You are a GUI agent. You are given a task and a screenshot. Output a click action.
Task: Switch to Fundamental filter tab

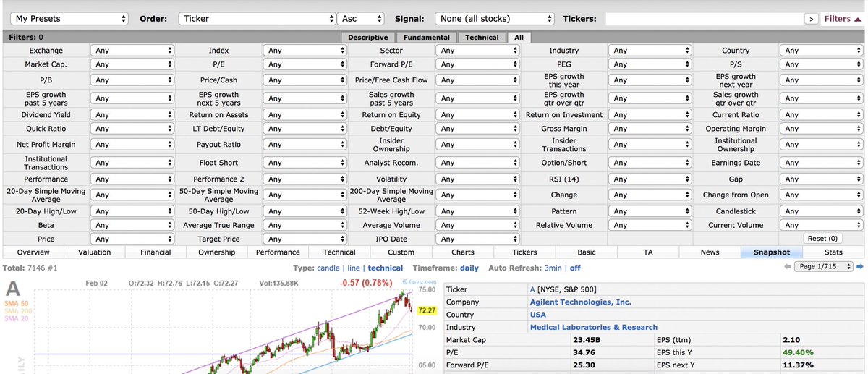click(x=427, y=38)
